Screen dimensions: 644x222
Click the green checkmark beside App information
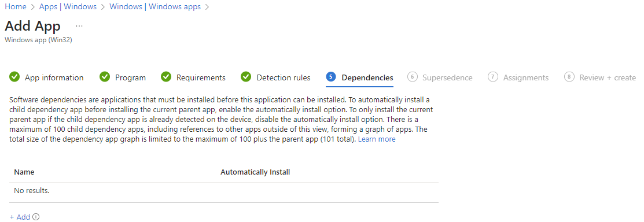tap(14, 77)
